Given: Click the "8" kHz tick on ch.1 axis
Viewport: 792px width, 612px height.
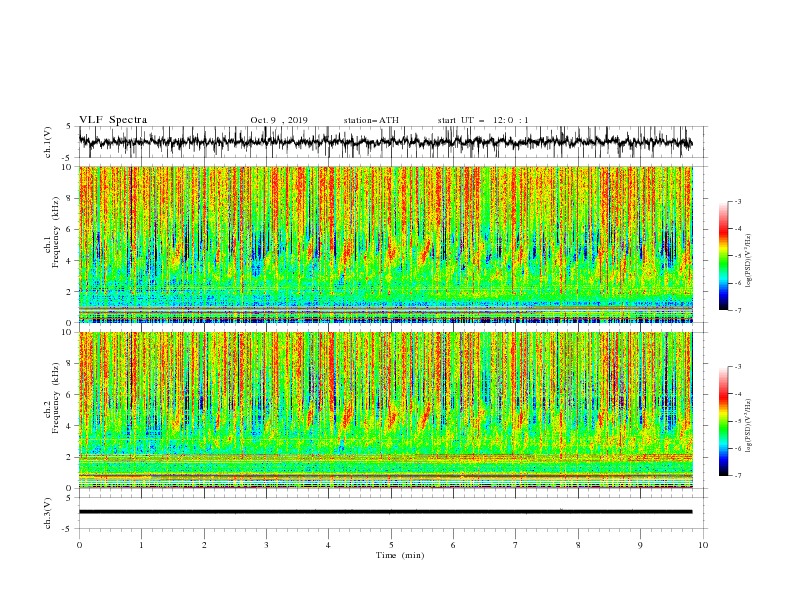Looking at the screenshot, I should point(70,198).
